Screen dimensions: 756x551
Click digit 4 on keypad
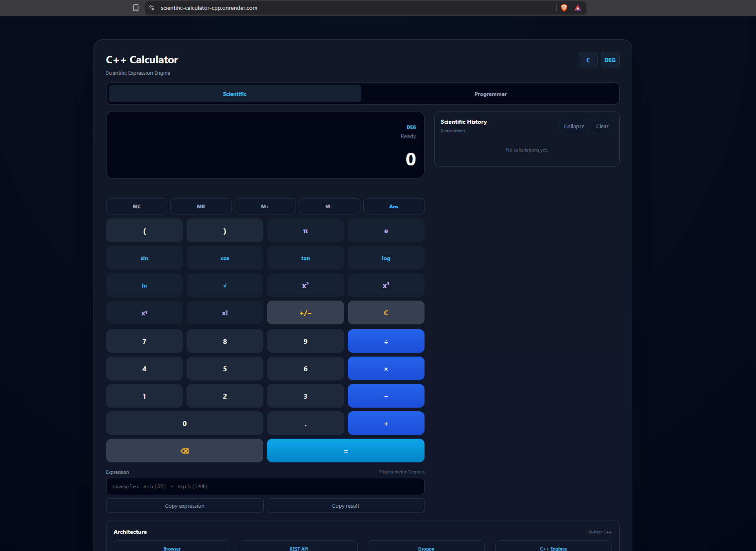click(x=145, y=369)
